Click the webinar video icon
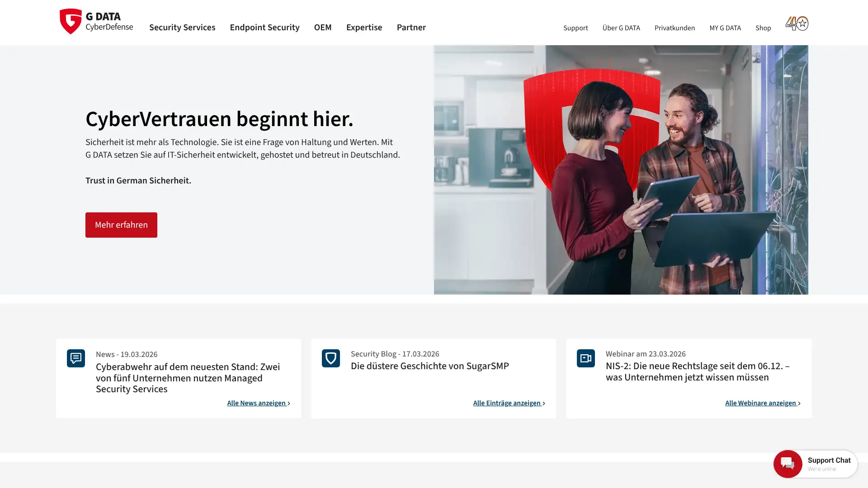The width and height of the screenshot is (868, 488). click(586, 358)
